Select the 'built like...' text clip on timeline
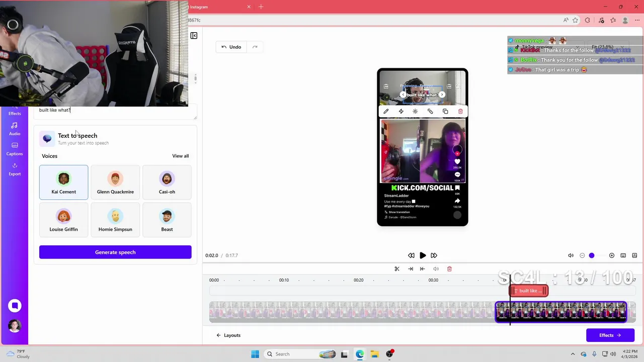The height and width of the screenshot is (362, 644). tap(529, 291)
